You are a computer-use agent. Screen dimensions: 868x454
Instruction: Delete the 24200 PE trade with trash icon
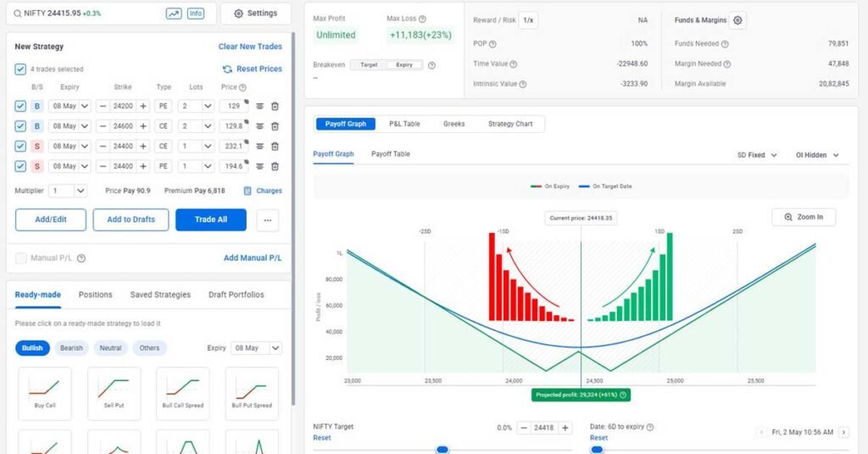pos(275,106)
